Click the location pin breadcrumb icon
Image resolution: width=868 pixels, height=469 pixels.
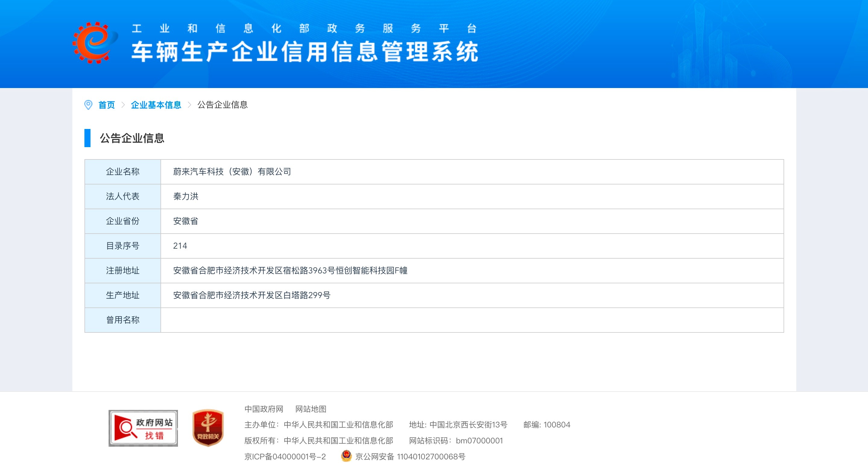tap(88, 105)
